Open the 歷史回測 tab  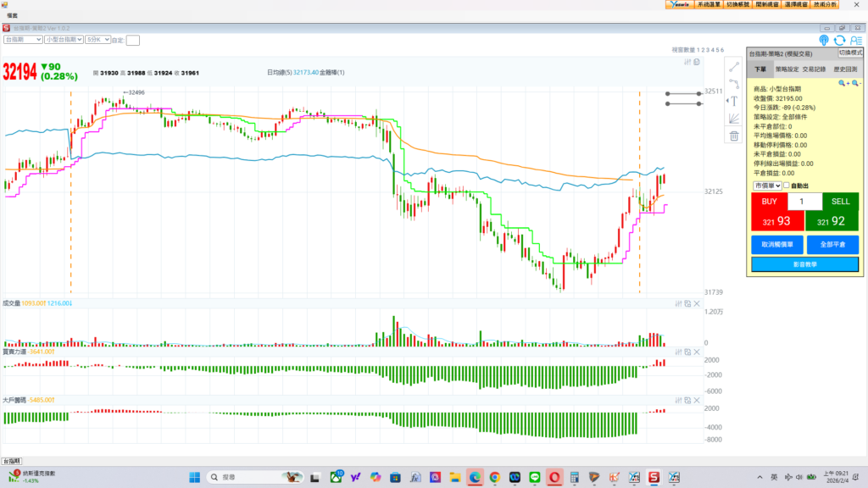click(x=844, y=69)
